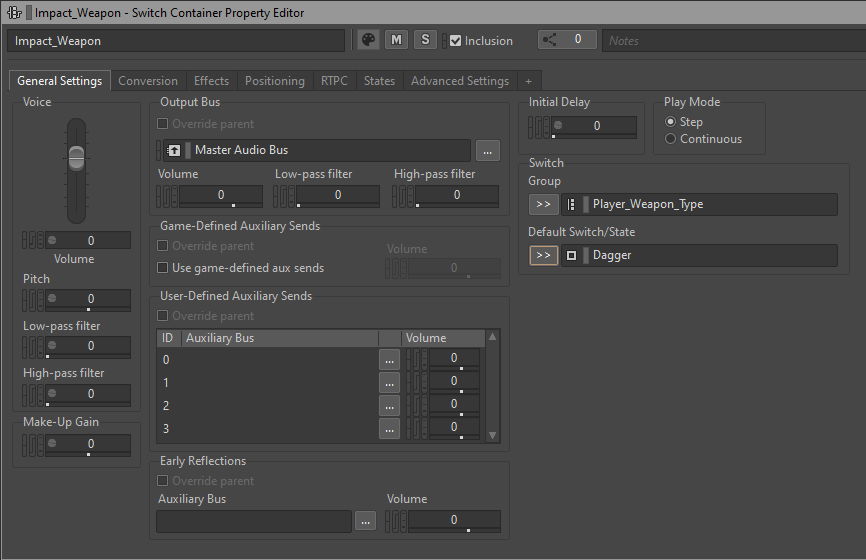866x560 pixels.
Task: Click volume field of aux send 1
Action: [454, 382]
